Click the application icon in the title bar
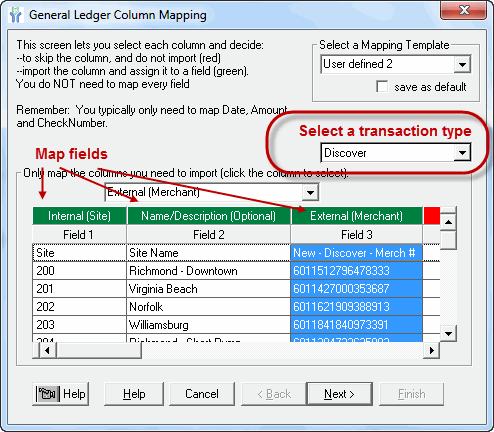 [15, 15]
